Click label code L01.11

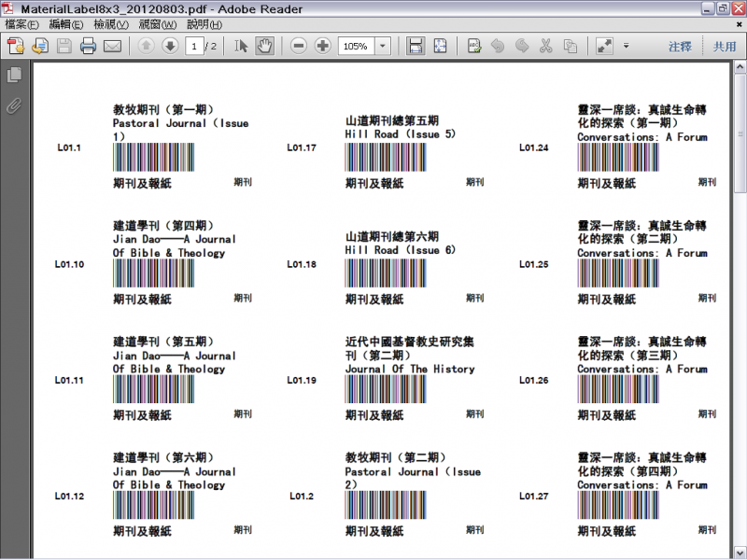coord(69,380)
